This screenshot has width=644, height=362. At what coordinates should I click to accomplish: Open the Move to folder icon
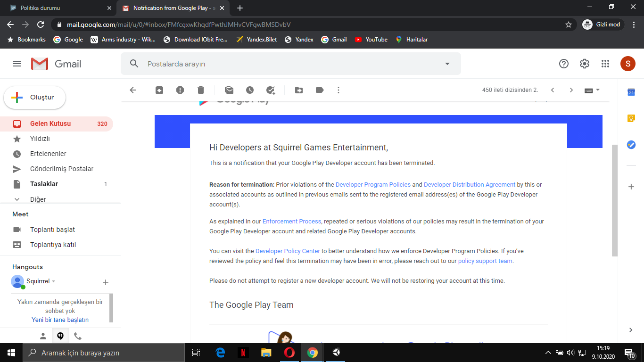pyautogui.click(x=299, y=90)
